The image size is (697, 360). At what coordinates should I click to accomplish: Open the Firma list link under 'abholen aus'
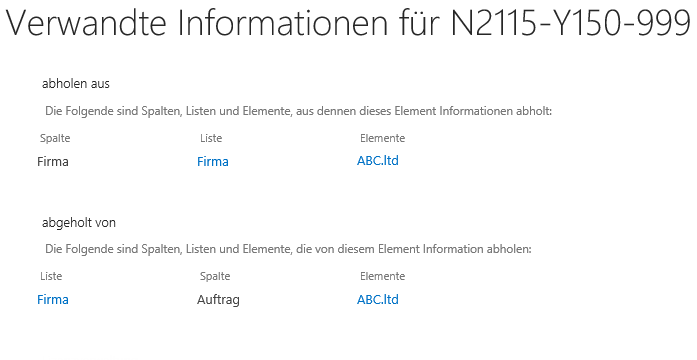[212, 161]
